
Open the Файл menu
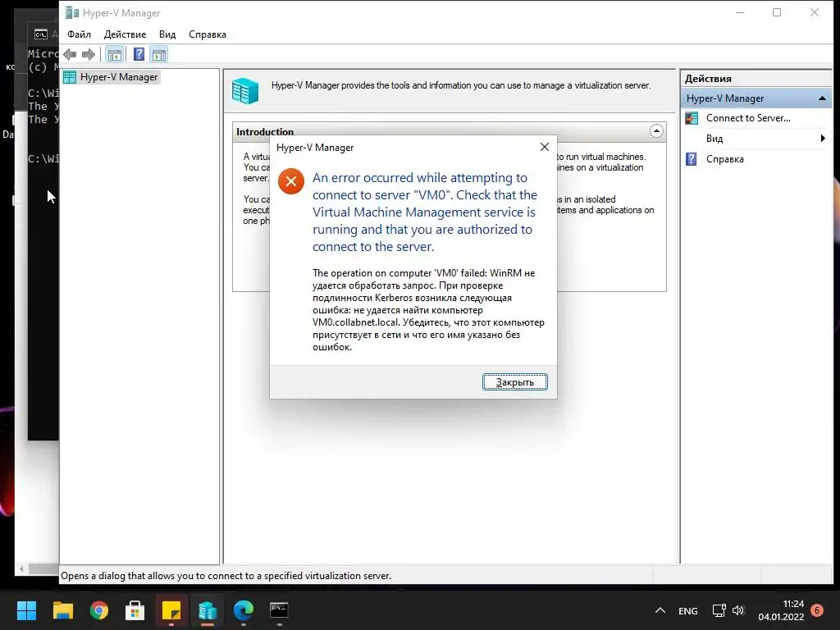point(79,34)
